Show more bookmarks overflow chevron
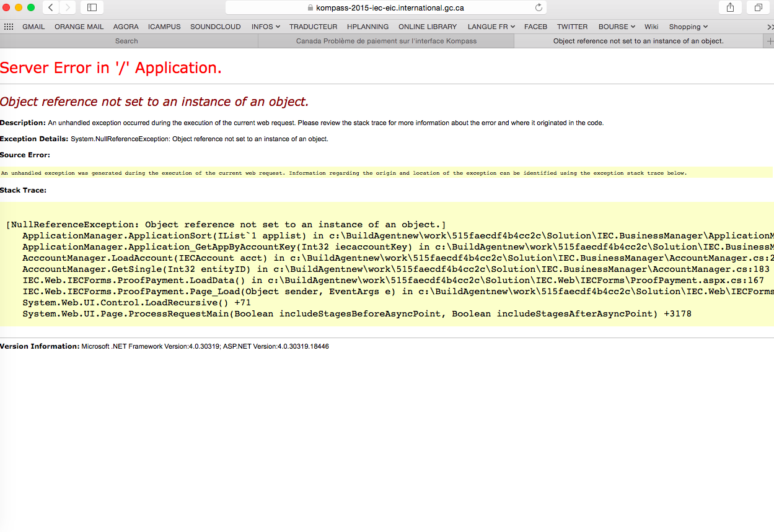 [x=770, y=27]
